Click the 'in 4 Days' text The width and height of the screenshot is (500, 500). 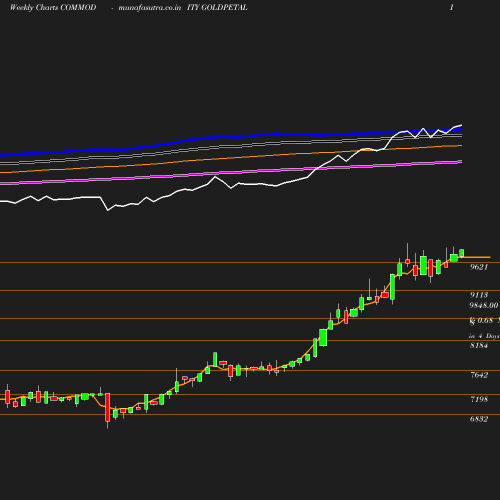point(484,336)
